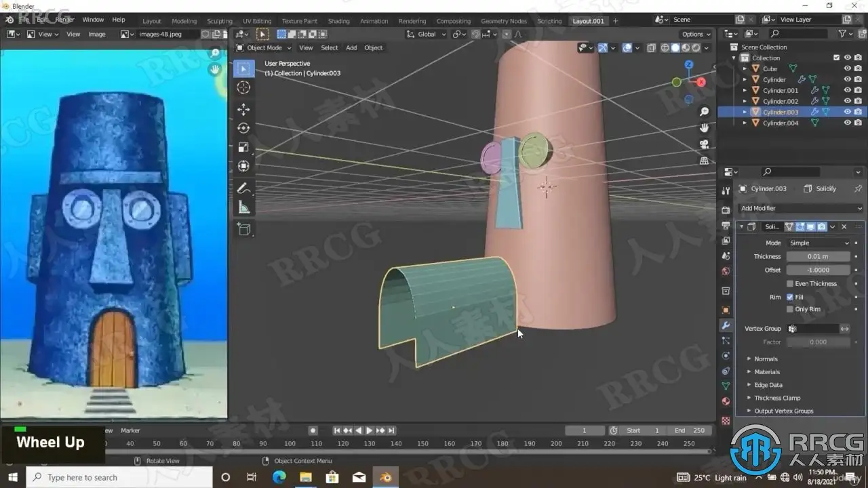The width and height of the screenshot is (868, 488).
Task: Activate the Move tool
Action: pos(244,109)
